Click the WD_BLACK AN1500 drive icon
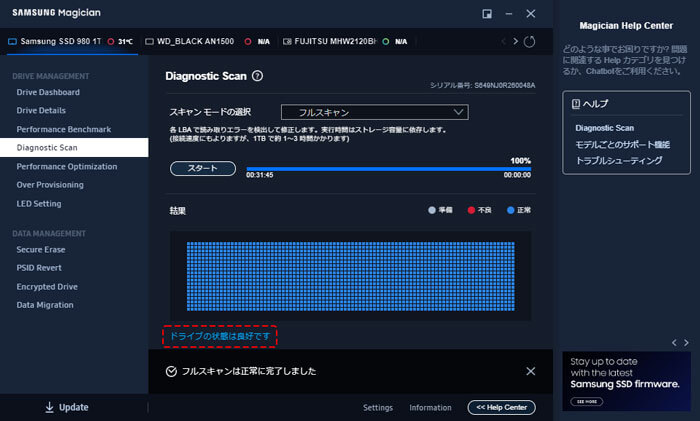 pyautogui.click(x=150, y=42)
